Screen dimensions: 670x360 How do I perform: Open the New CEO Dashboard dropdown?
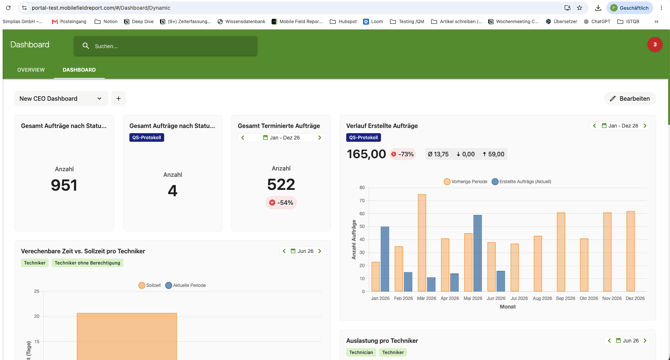61,99
